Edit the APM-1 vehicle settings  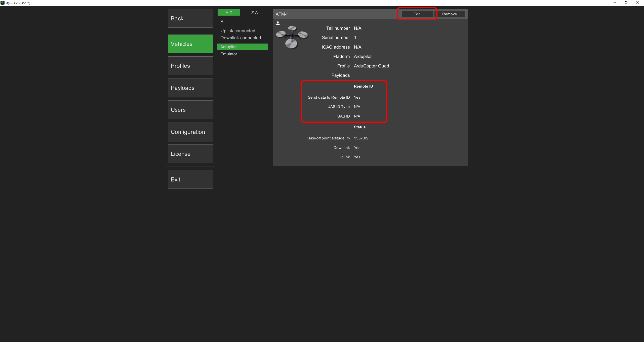pos(417,14)
